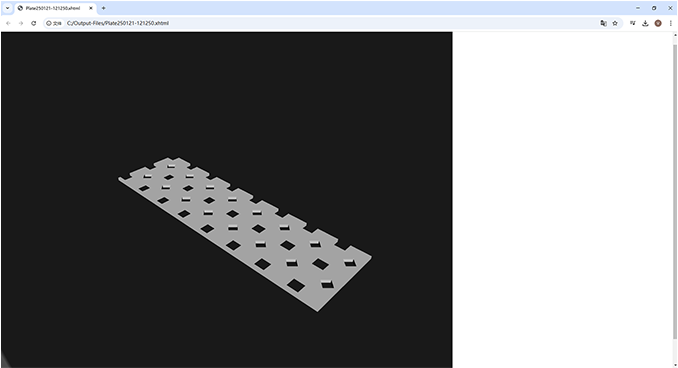
Task: Reload the Plate xhtml page
Action: tap(34, 23)
